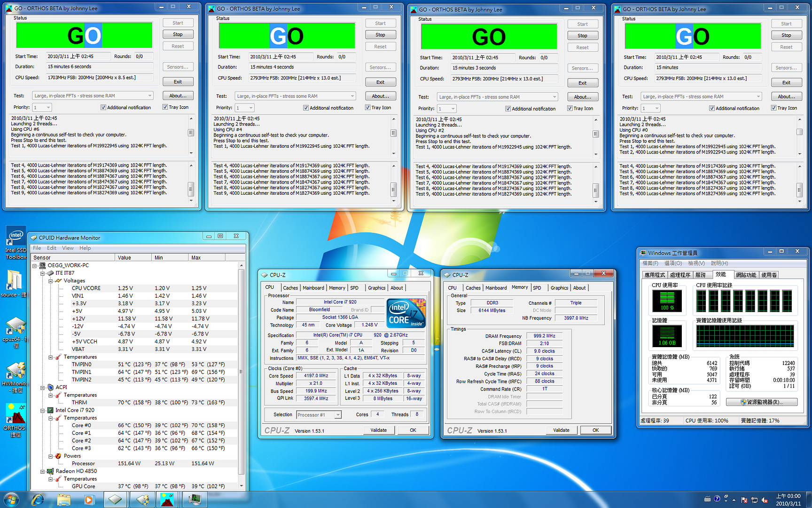Click the Intel Core i7 logo in CPU-Z
This screenshot has height=508, width=812.
tap(406, 313)
